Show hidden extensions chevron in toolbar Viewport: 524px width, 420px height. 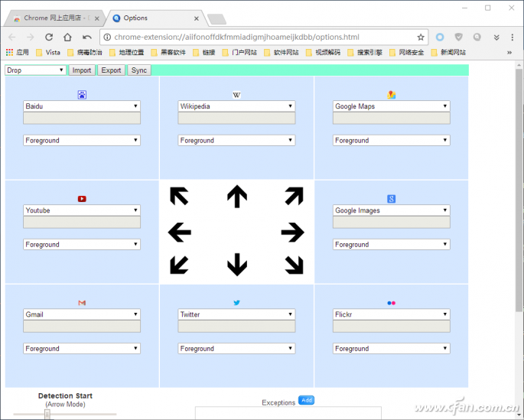click(496, 37)
